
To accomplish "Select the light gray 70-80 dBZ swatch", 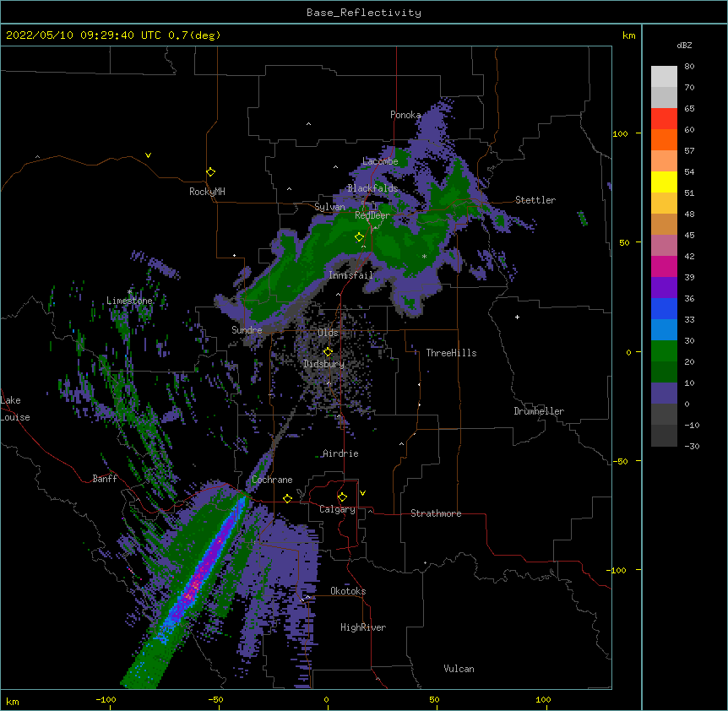I will click(664, 76).
